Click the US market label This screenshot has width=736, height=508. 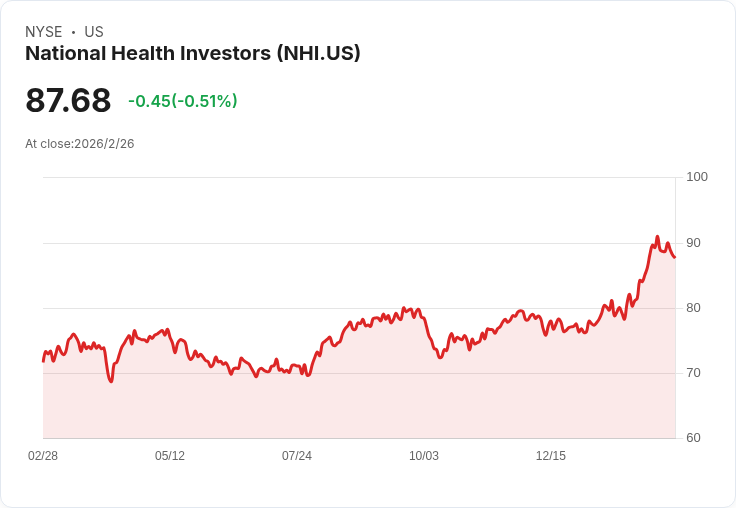point(94,32)
